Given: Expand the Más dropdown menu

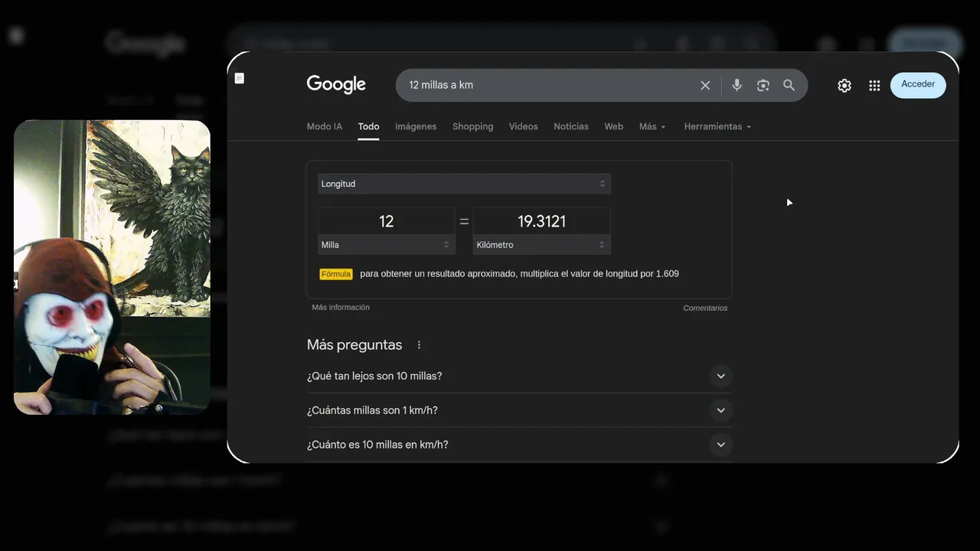Looking at the screenshot, I should [652, 127].
